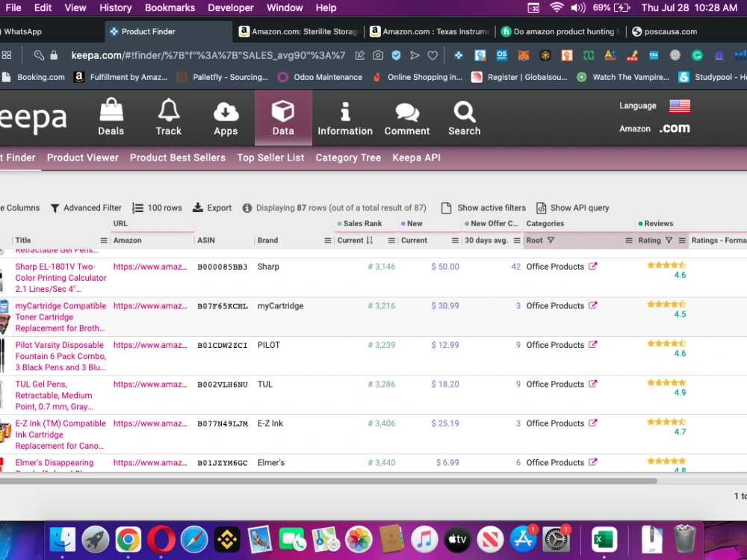
Task: Open Pilot Varsity Disposable Fountain pens link
Action: tap(61, 355)
